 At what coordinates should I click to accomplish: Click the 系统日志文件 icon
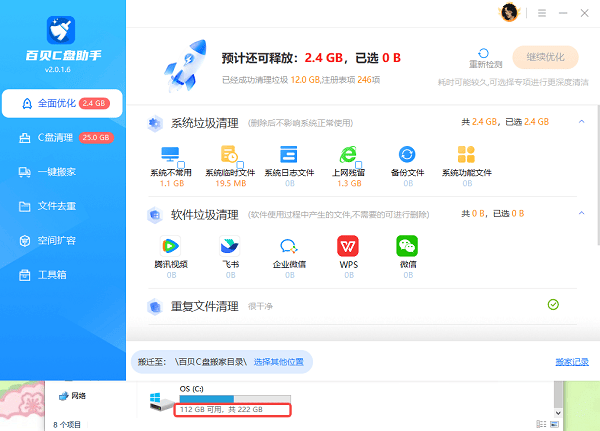coord(288,154)
